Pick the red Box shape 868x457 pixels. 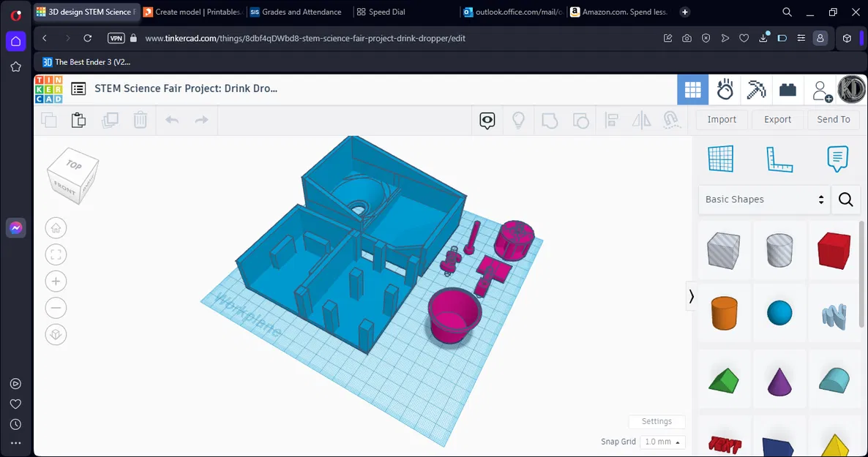tap(834, 251)
